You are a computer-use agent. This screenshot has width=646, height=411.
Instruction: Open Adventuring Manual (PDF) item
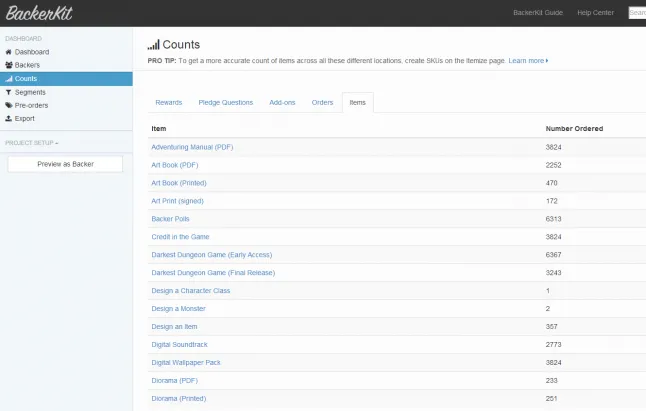click(x=192, y=147)
